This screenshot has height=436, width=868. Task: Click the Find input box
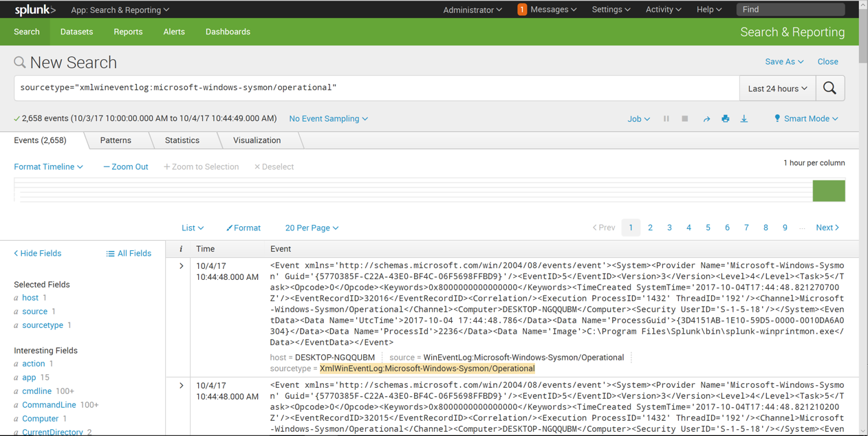790,10
